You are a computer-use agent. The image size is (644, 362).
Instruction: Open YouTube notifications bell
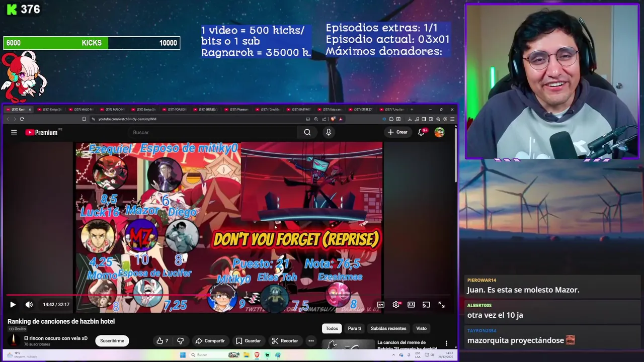pos(422,132)
